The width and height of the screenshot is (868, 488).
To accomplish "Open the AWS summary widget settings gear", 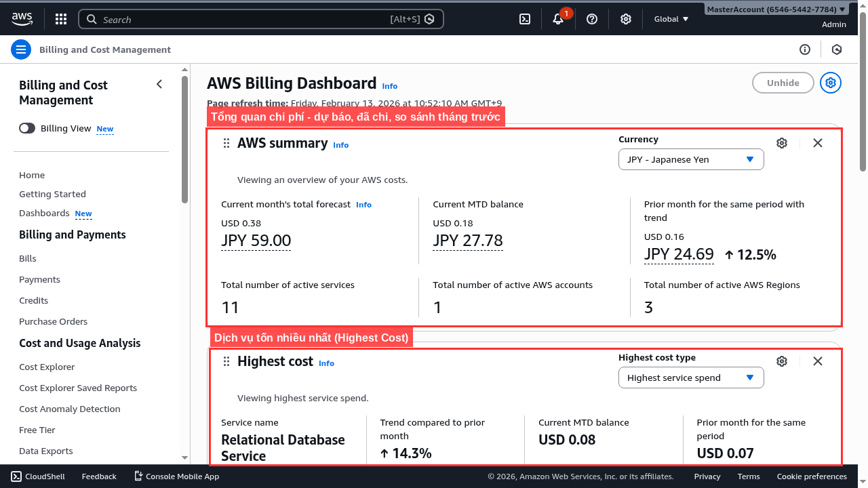I will click(781, 143).
